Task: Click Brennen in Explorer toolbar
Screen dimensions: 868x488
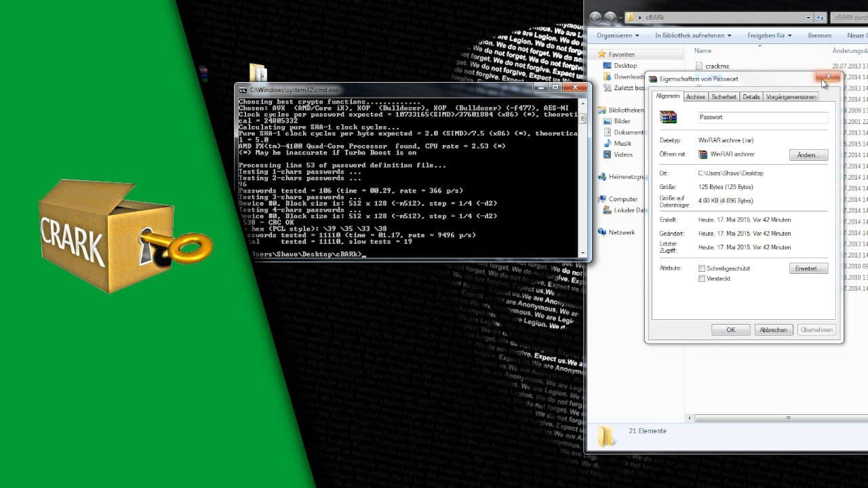Action: (x=819, y=35)
